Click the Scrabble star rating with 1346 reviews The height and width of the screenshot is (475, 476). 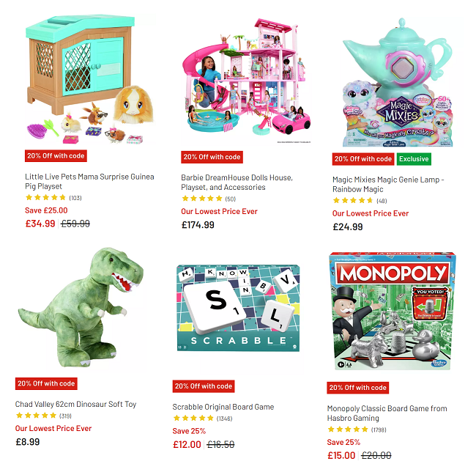point(202,419)
